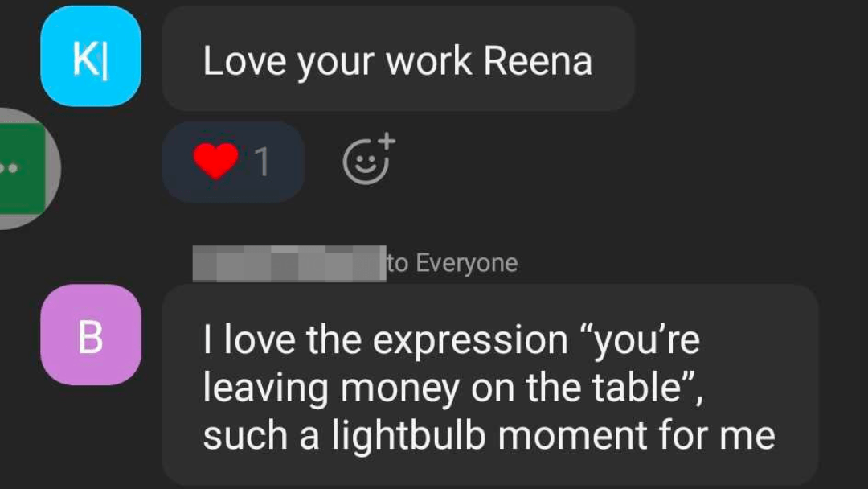Click the reaction count number 1
Image resolution: width=868 pixels, height=489 pixels.
262,162
